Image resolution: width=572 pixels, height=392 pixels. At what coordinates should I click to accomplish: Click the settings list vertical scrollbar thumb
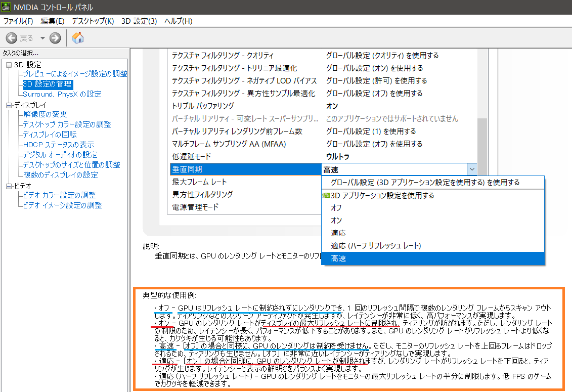(x=482, y=147)
